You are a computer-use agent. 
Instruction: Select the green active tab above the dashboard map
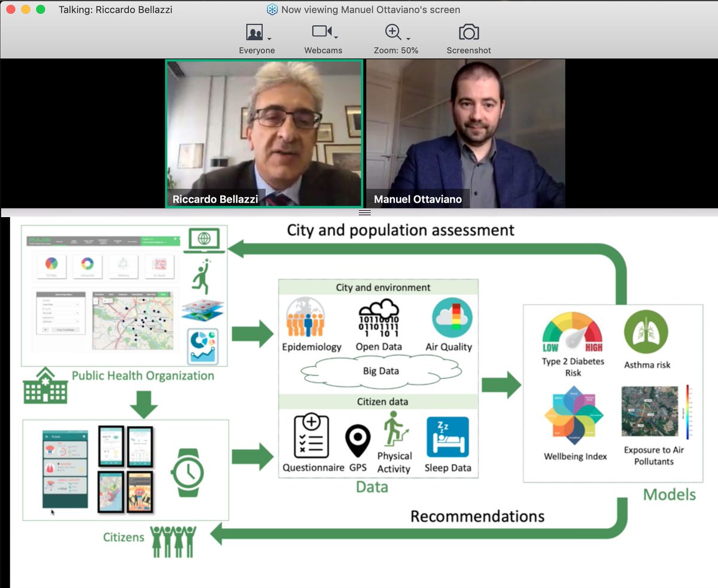pyautogui.click(x=163, y=294)
